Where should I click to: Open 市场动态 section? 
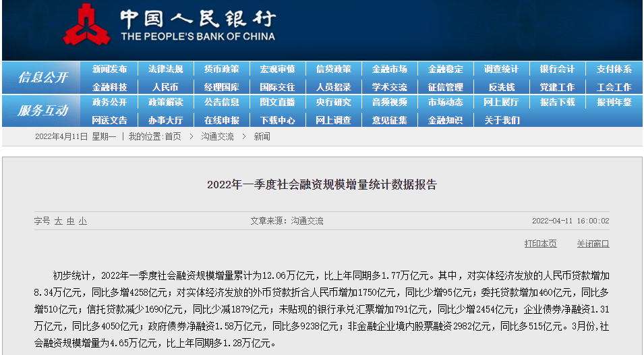click(x=446, y=102)
